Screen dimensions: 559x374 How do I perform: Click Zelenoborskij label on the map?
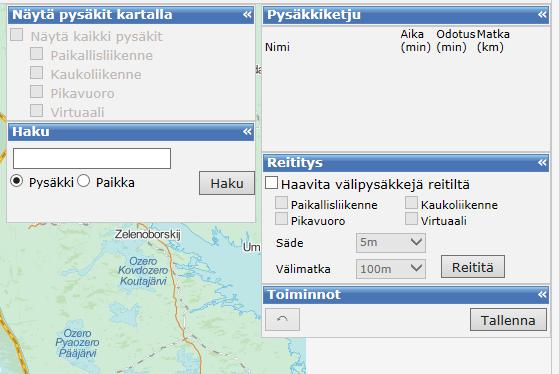click(x=148, y=235)
